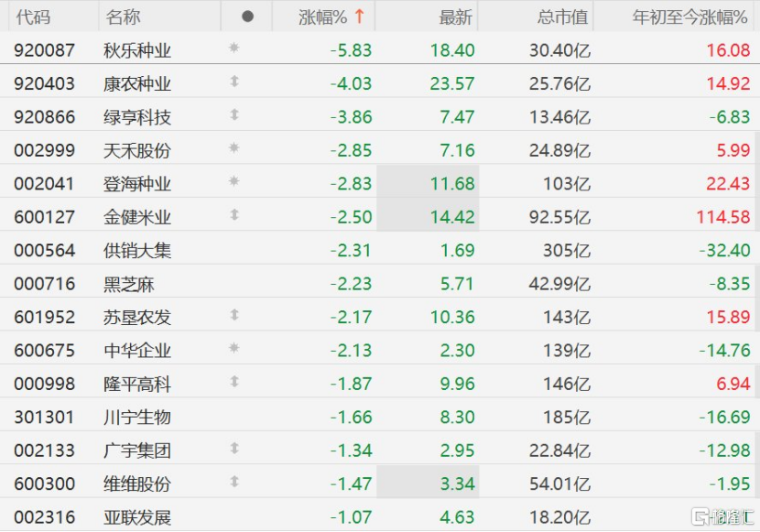
Task: Select stock code 000998
Action: (45, 385)
